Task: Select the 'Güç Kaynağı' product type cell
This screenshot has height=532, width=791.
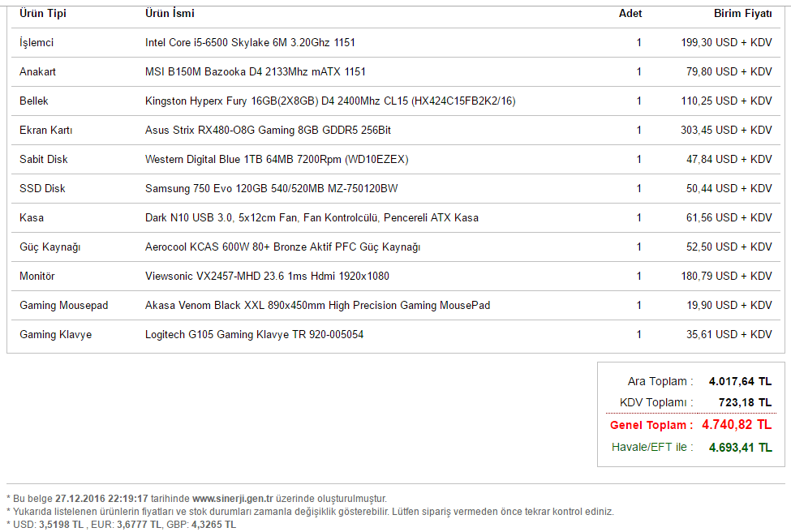Action: pyautogui.click(x=50, y=247)
